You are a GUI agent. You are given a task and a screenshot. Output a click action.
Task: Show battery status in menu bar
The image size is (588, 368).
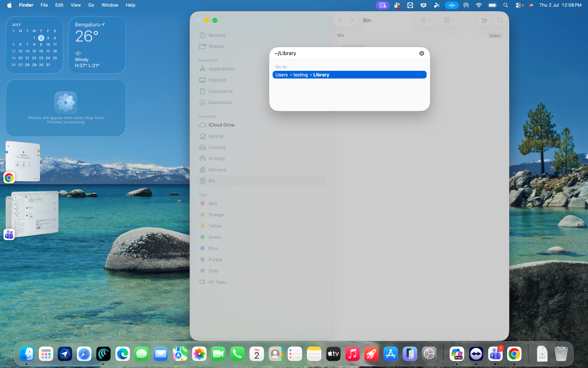click(x=492, y=5)
